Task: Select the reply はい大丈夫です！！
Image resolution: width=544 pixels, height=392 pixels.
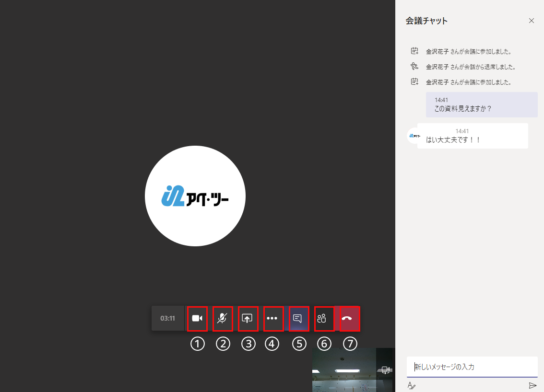Action: coord(473,136)
